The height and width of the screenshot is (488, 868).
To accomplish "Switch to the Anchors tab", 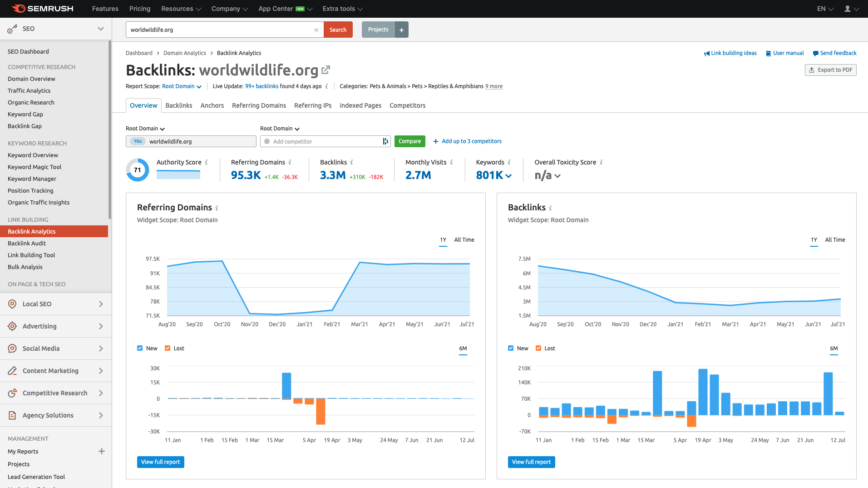I will 212,105.
